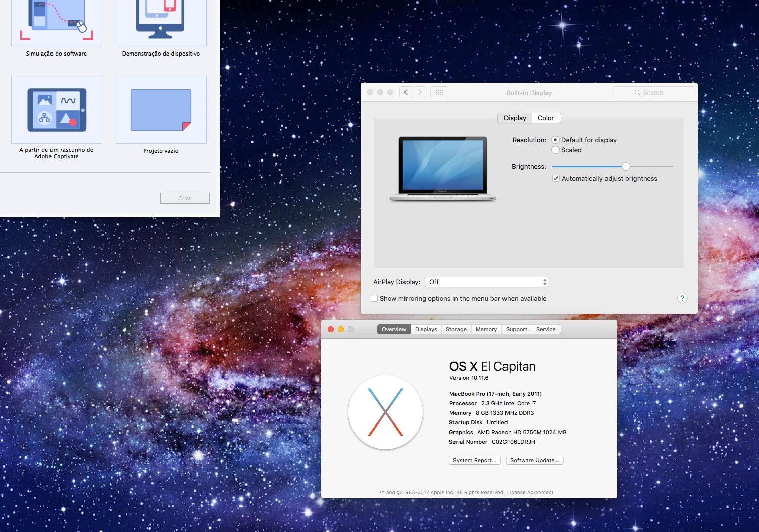Go forward in Built-in Display preferences
Viewport: 759px width, 532px height.
(420, 92)
